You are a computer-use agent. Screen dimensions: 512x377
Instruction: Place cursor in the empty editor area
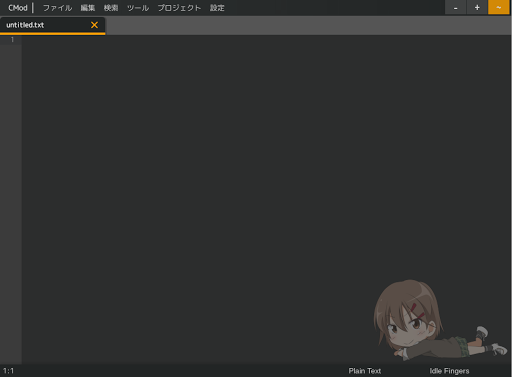click(233, 167)
